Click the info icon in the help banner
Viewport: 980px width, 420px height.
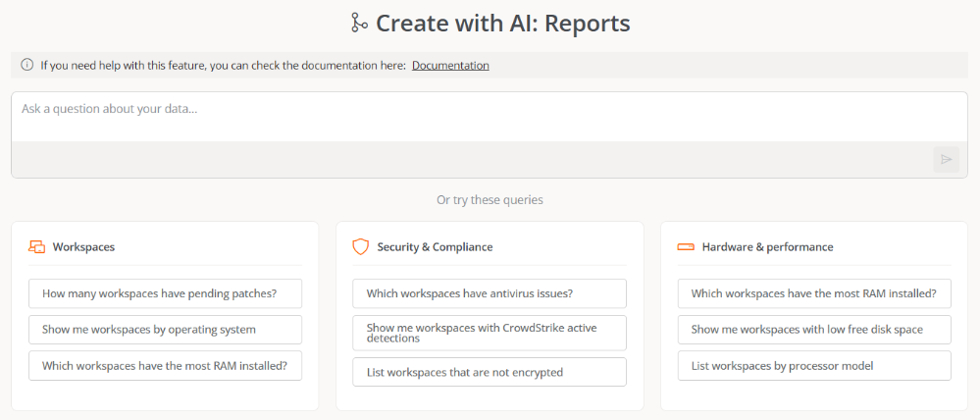(x=26, y=66)
